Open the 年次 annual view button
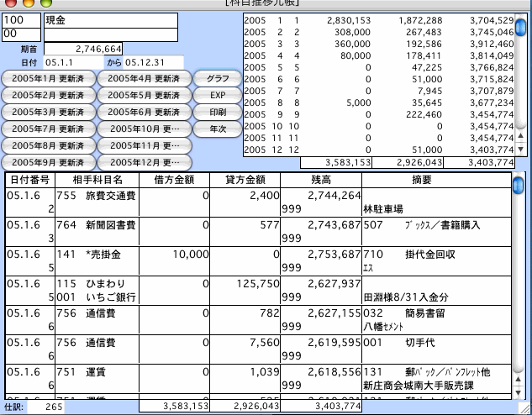Viewport: 532px width, 415px height. click(x=218, y=129)
